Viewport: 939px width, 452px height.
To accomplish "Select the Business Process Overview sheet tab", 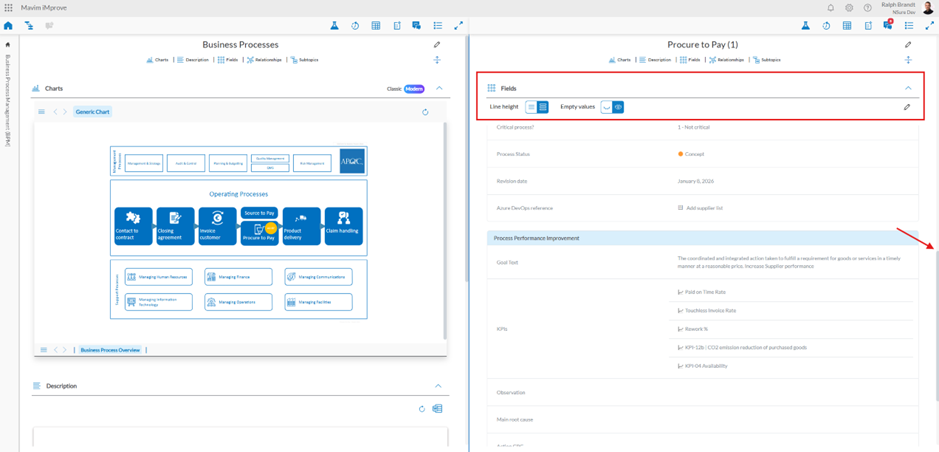I will (110, 350).
